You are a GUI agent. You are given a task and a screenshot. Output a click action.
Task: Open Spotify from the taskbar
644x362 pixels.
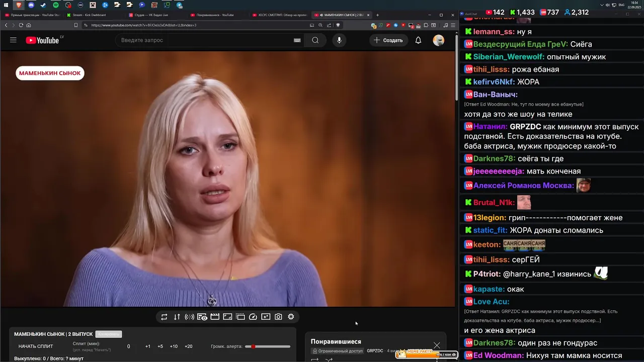click(x=56, y=5)
